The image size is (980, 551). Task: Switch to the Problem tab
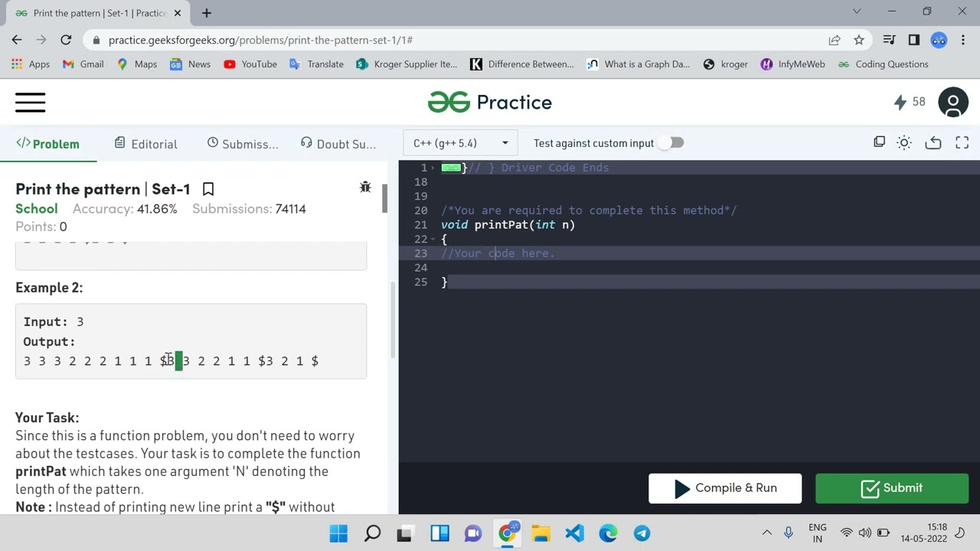click(x=48, y=144)
